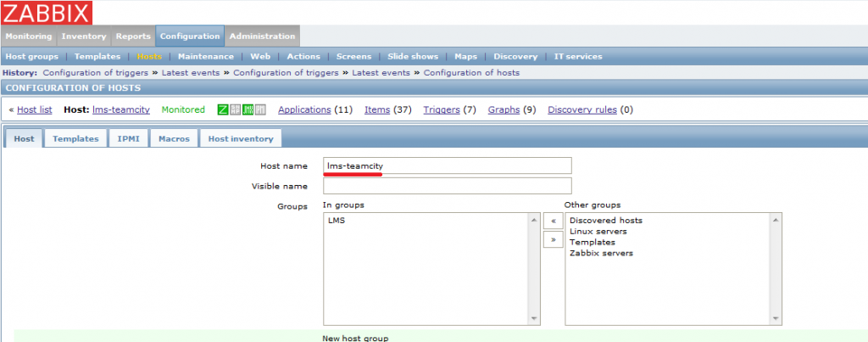The width and height of the screenshot is (868, 342).
Task: Click Other groups list scroll up arrow
Action: coord(776,220)
